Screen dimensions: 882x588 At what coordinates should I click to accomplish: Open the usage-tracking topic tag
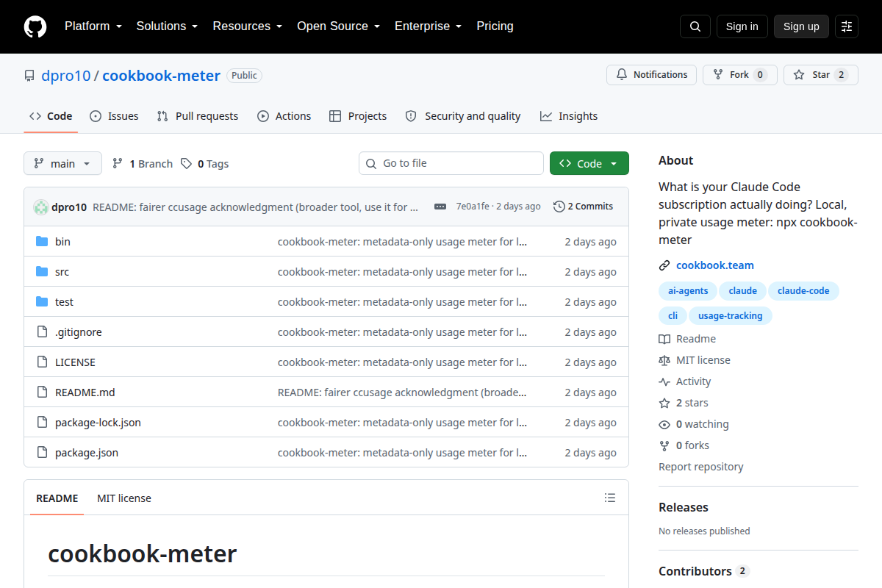(731, 316)
